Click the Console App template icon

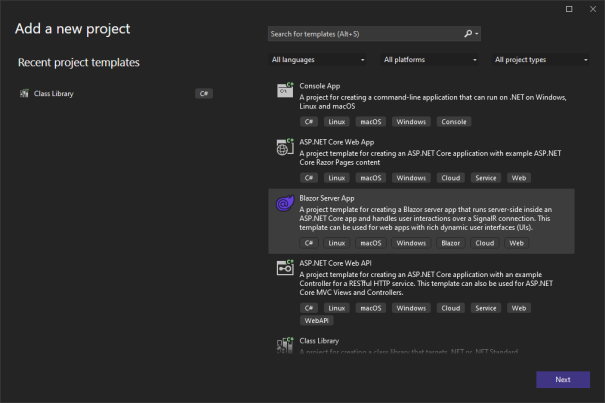(284, 91)
